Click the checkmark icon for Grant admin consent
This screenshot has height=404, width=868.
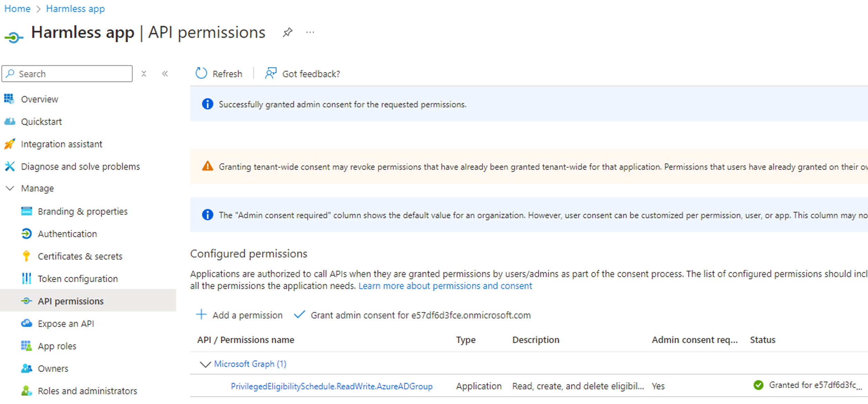tap(299, 314)
